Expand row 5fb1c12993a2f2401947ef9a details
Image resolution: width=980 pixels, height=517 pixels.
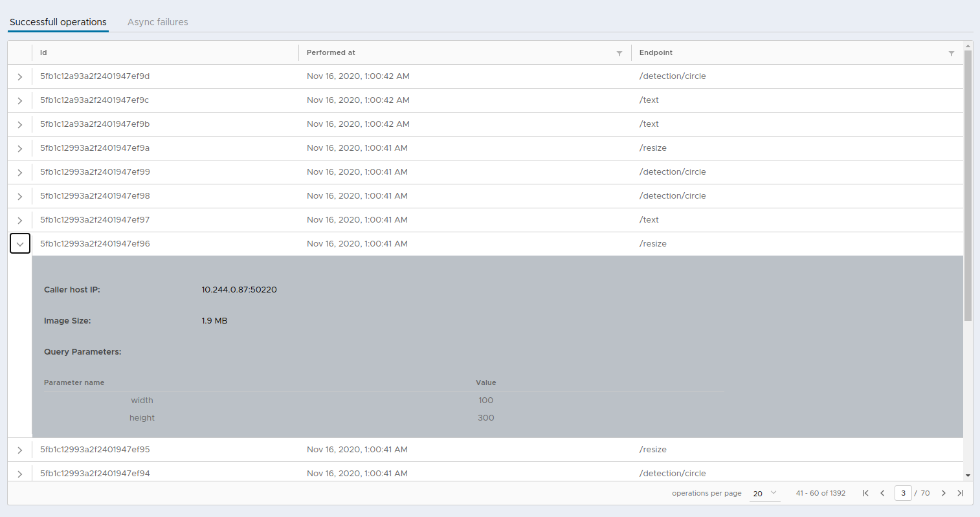click(x=20, y=148)
